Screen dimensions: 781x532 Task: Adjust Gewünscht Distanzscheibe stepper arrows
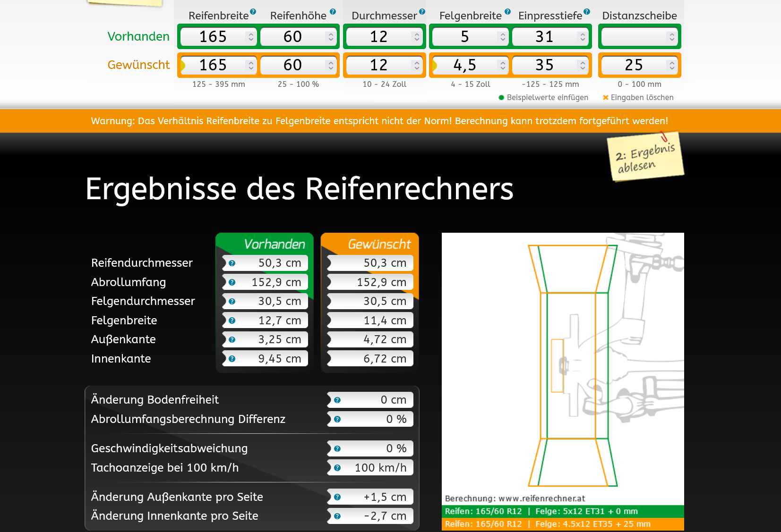point(672,65)
